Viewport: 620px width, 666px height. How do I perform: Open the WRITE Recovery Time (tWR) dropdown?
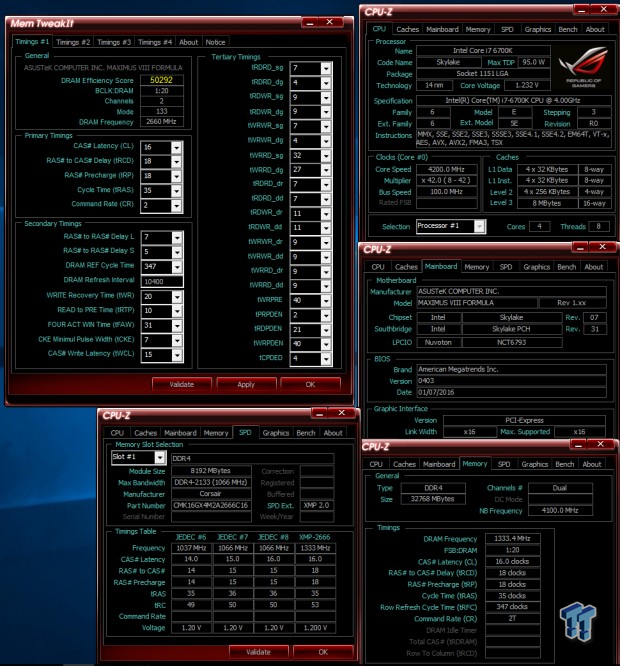177,297
